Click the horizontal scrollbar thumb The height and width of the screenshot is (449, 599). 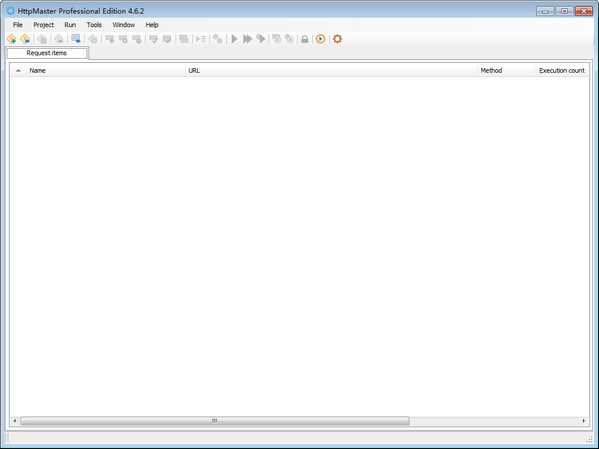215,421
